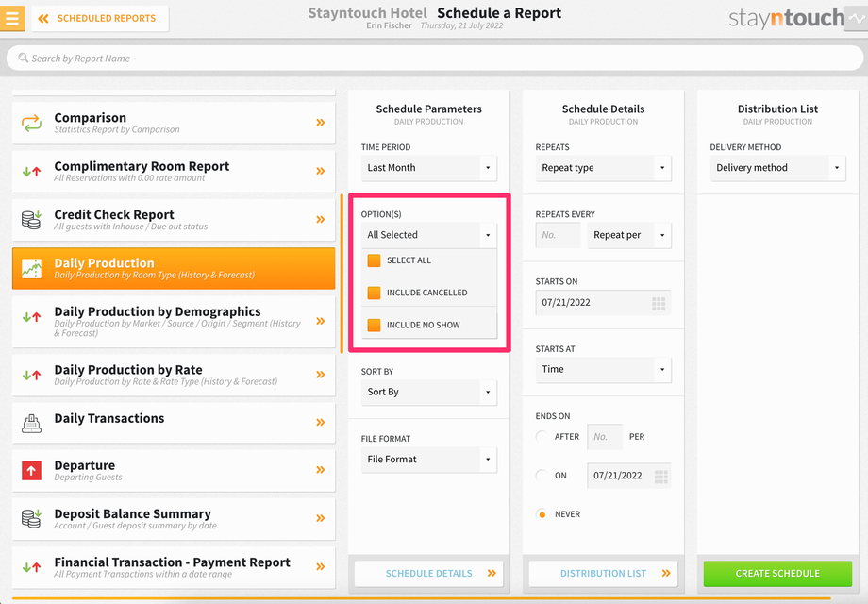Open the calendar icon in Ends On date field

tap(661, 476)
